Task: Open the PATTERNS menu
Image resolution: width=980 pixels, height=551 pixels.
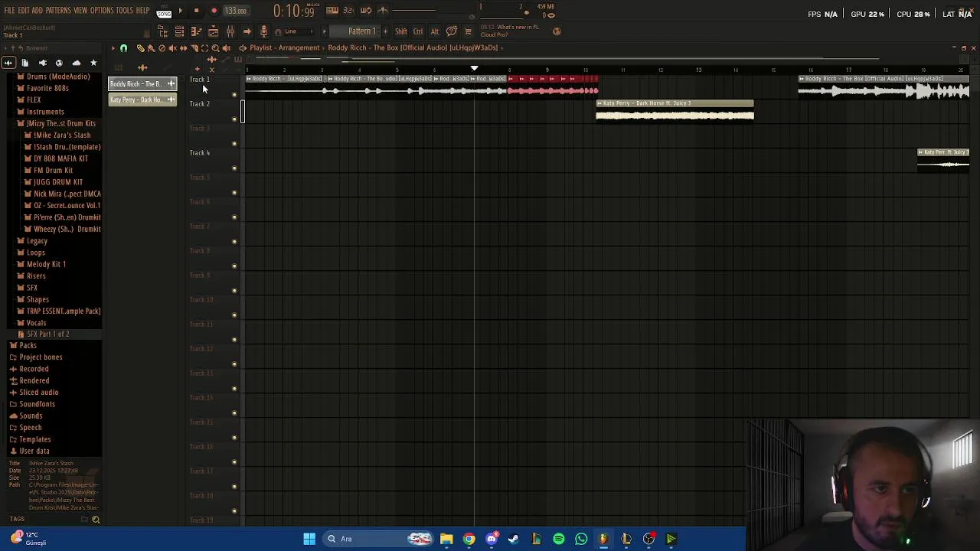Action: coord(58,11)
